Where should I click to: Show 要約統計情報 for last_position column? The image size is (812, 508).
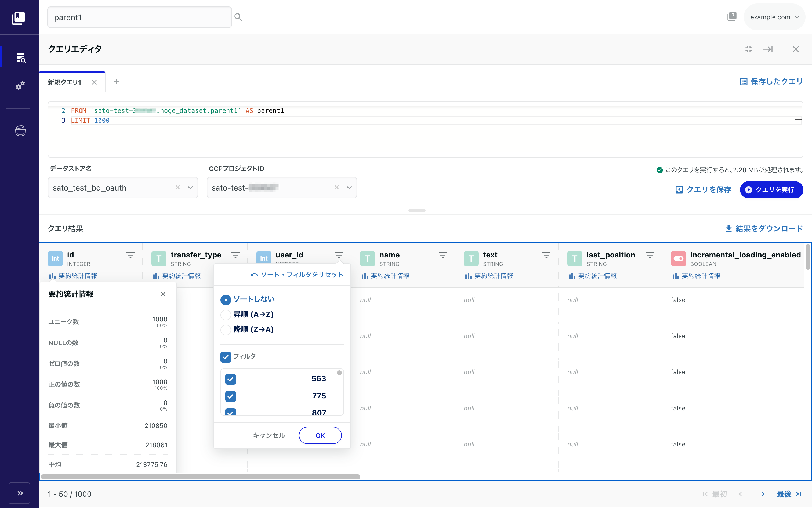click(593, 276)
